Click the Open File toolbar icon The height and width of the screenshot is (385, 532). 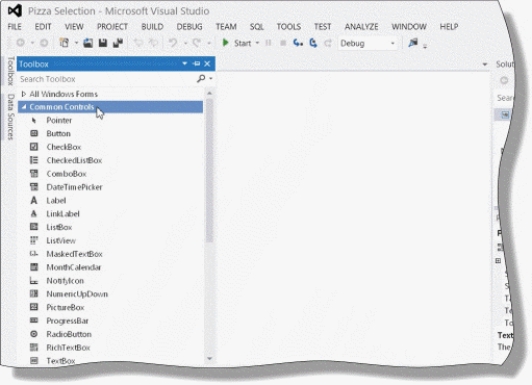88,43
